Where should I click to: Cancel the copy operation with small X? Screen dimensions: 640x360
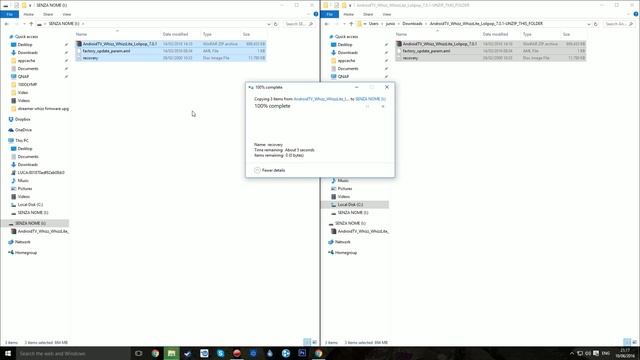[x=383, y=107]
